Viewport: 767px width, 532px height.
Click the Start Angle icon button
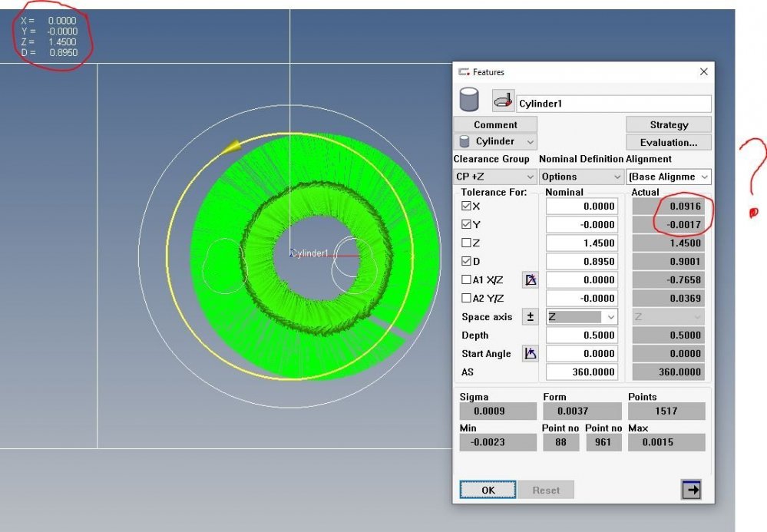point(531,354)
